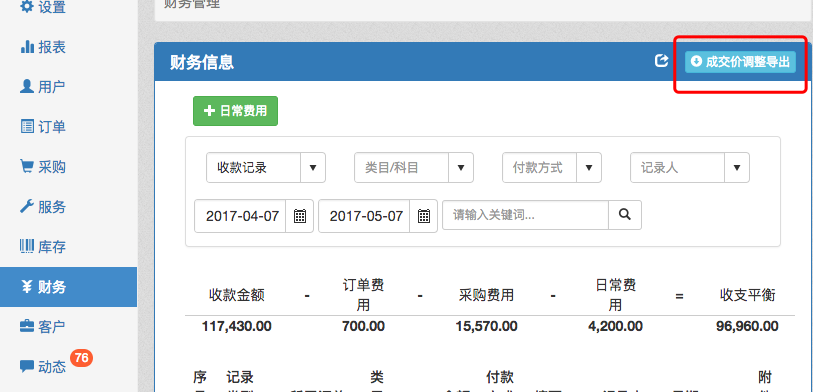
Task: Click the 76 notification badge
Action: click(81, 358)
